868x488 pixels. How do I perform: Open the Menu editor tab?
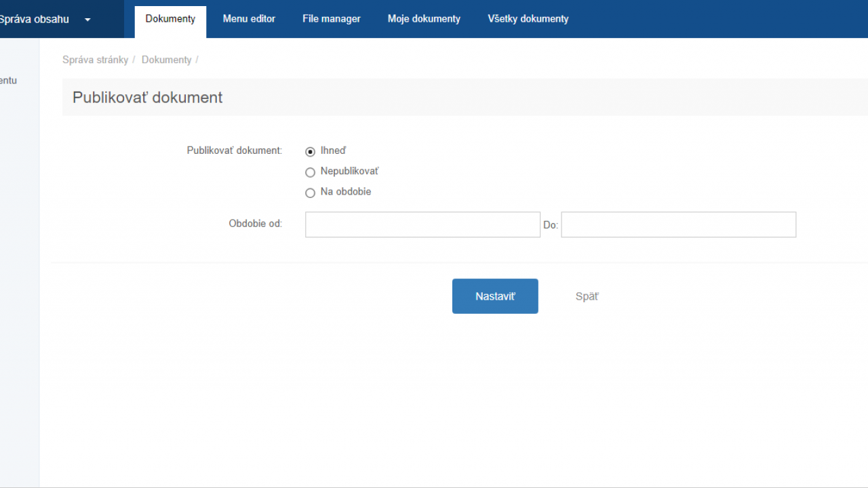click(x=249, y=19)
